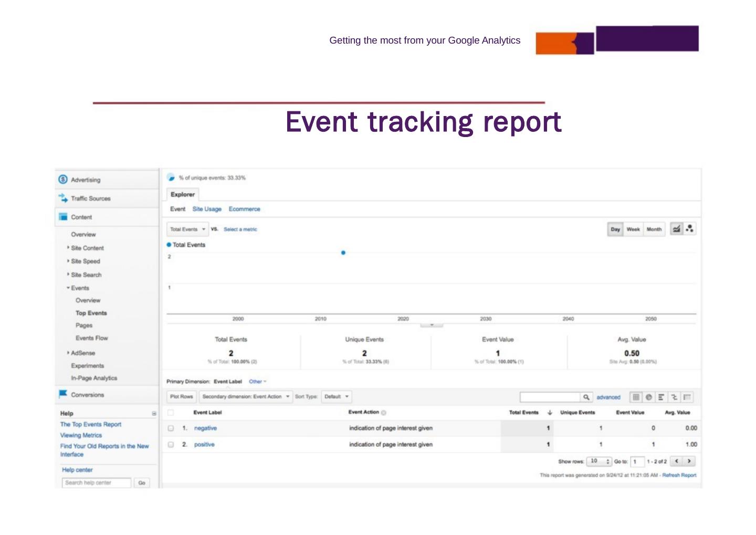This screenshot has width=756, height=535.
Task: Click the Total Events data point on chart
Action: click(343, 253)
